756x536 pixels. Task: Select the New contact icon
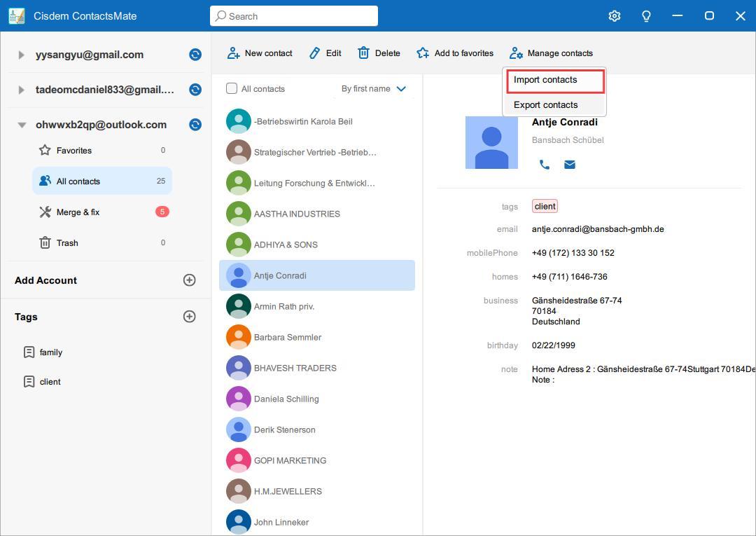pyautogui.click(x=232, y=53)
